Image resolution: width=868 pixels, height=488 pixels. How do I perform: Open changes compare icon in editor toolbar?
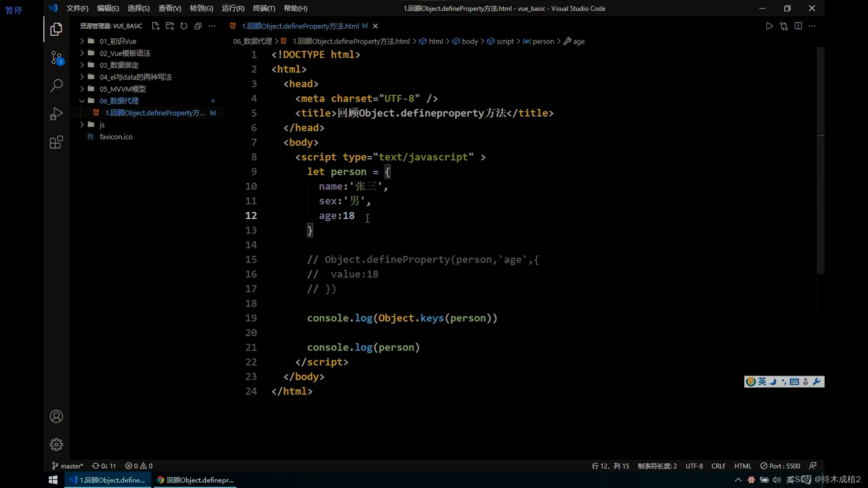pos(784,26)
